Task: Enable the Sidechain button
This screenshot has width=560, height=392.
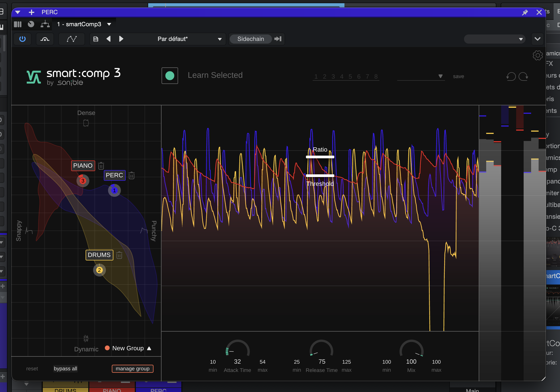Action: pyautogui.click(x=251, y=39)
